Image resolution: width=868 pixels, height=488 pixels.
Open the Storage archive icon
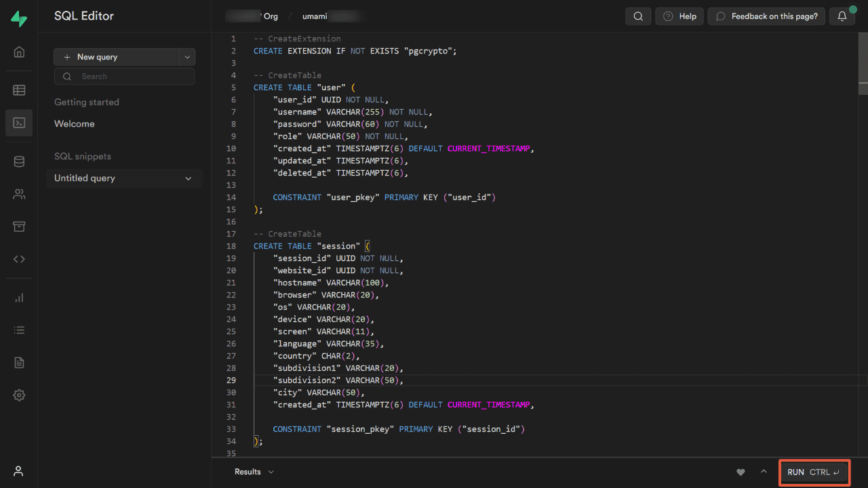pyautogui.click(x=19, y=226)
